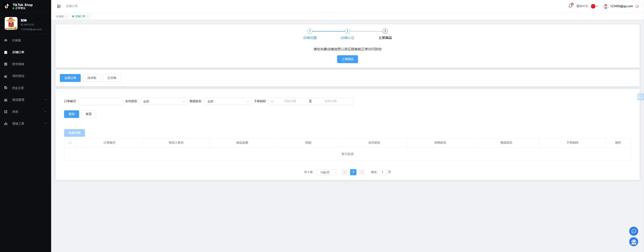Click step 1 店铺设置 circle
Viewport: 644px width, 252px height.
[x=310, y=31]
